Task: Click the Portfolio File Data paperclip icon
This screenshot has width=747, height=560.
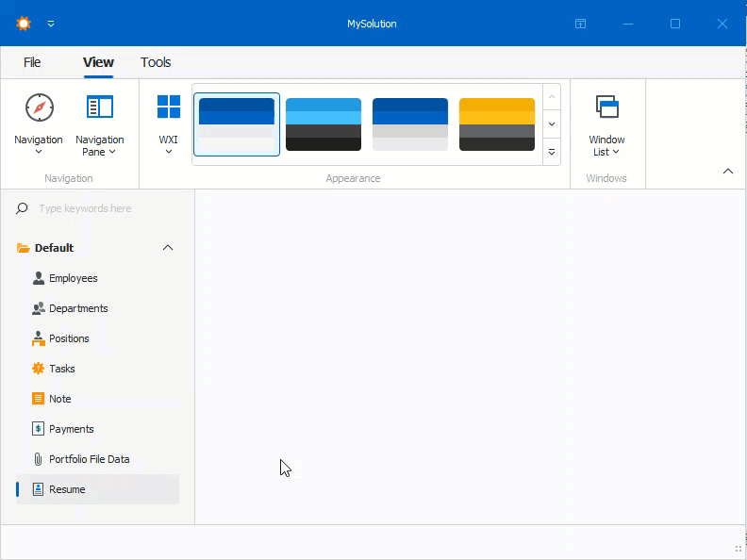Action: [38, 459]
